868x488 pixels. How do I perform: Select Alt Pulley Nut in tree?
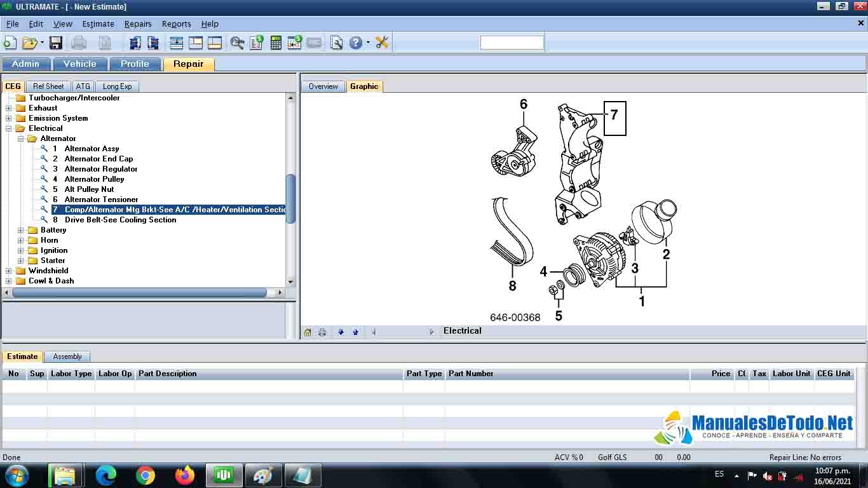pyautogui.click(x=89, y=189)
